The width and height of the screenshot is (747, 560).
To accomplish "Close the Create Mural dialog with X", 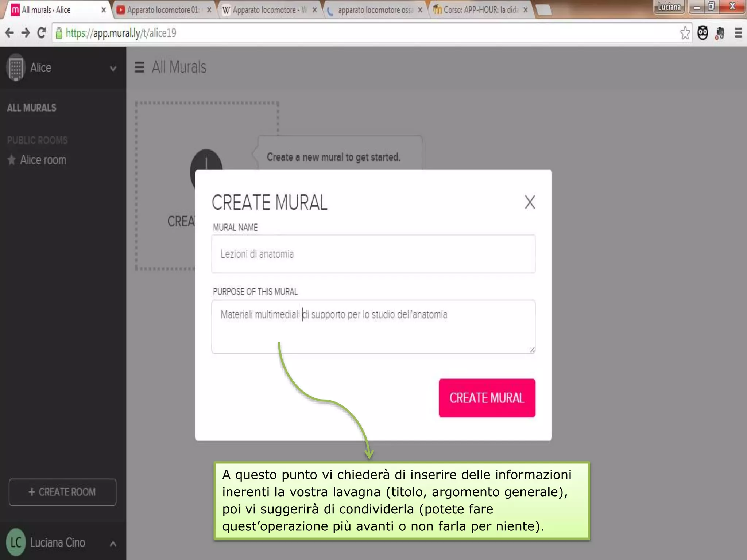I will point(530,202).
